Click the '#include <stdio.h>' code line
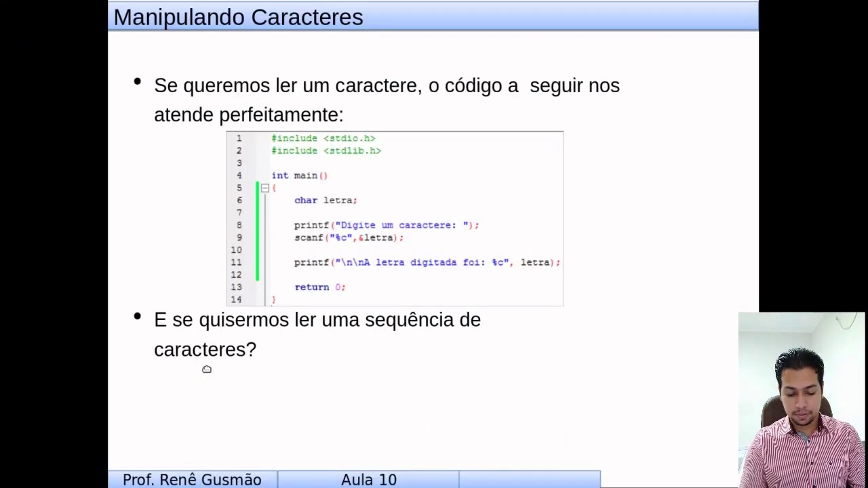Viewport: 868px width, 488px height. [x=323, y=138]
